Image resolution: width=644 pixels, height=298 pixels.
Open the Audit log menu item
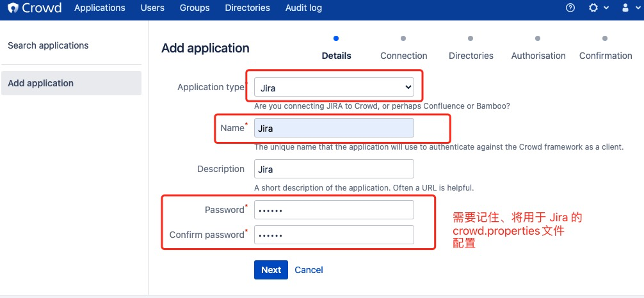302,8
